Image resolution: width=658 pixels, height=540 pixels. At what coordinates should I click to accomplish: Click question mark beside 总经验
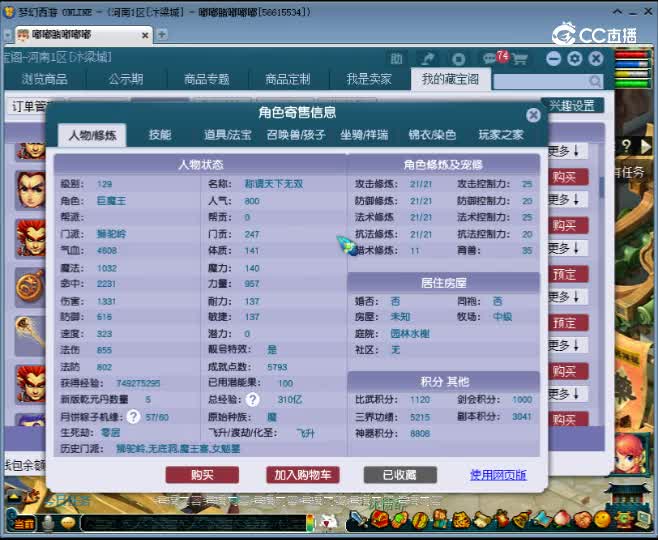click(x=253, y=399)
